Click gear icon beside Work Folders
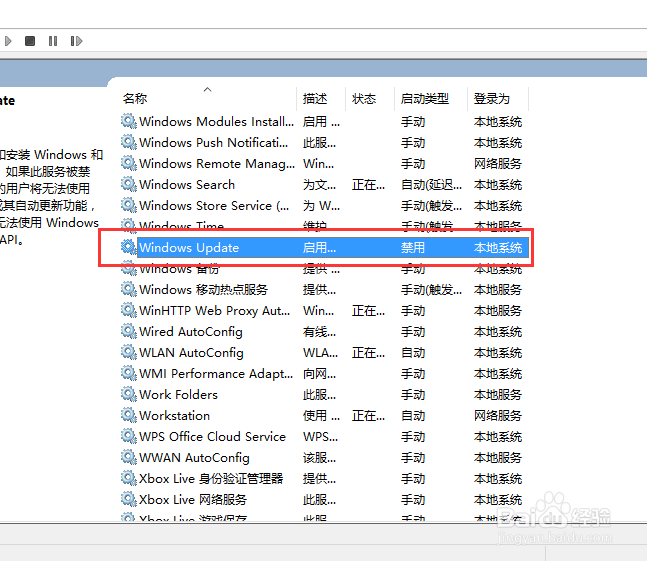Screen dimensions: 647x561 [128, 395]
